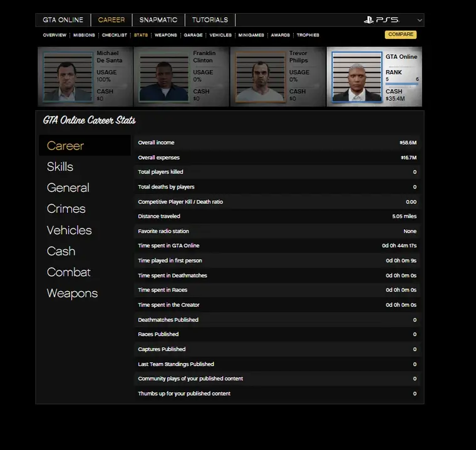
Task: Click the Deathmatches Published row
Action: click(x=277, y=320)
